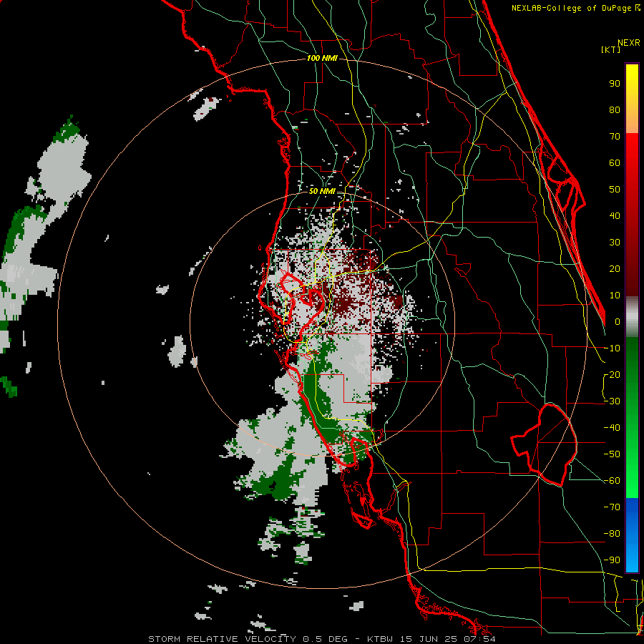Select the positive 30 value on velocity scale

[615, 243]
